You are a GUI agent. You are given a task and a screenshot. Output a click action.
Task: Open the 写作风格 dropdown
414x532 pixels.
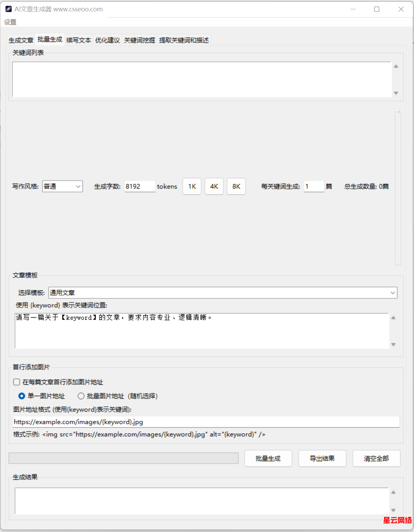click(x=63, y=186)
